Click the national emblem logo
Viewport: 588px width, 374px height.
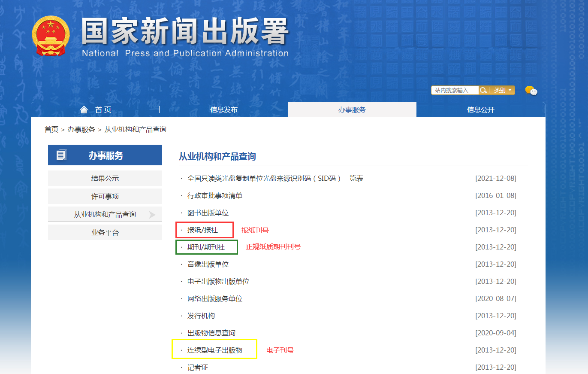coord(51,36)
